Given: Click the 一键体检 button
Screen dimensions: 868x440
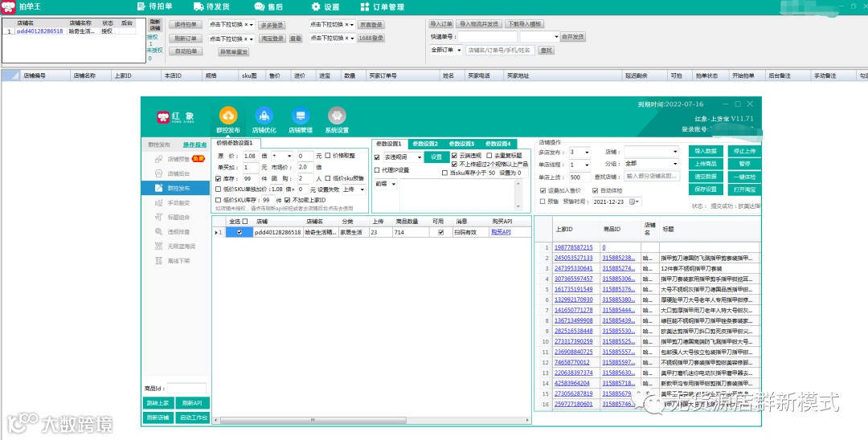Looking at the screenshot, I should (x=744, y=177).
